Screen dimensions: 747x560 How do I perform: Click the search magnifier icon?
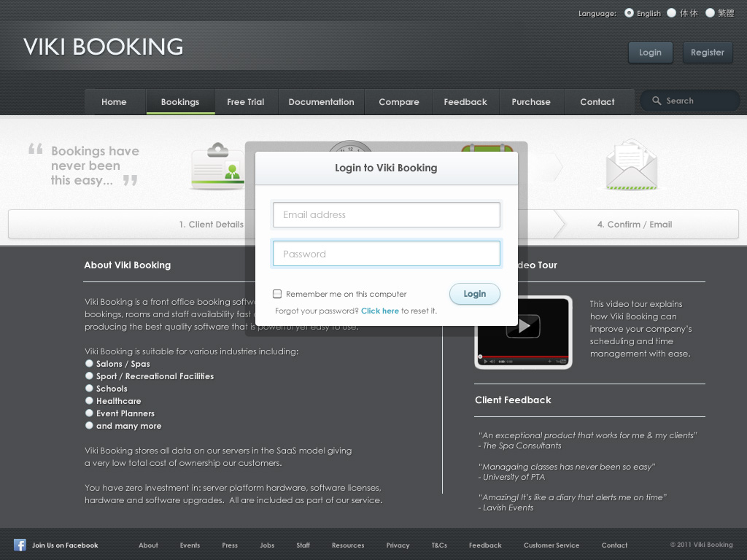coord(657,101)
